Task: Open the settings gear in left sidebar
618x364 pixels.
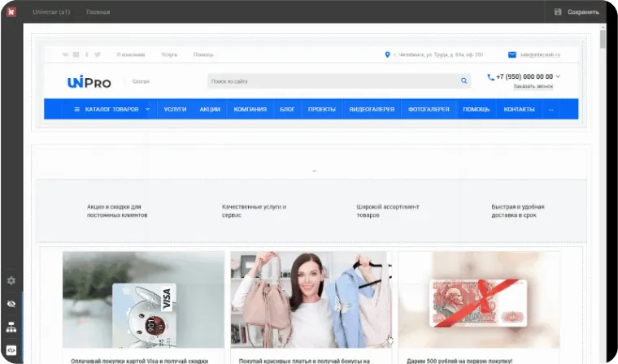Action: point(11,280)
